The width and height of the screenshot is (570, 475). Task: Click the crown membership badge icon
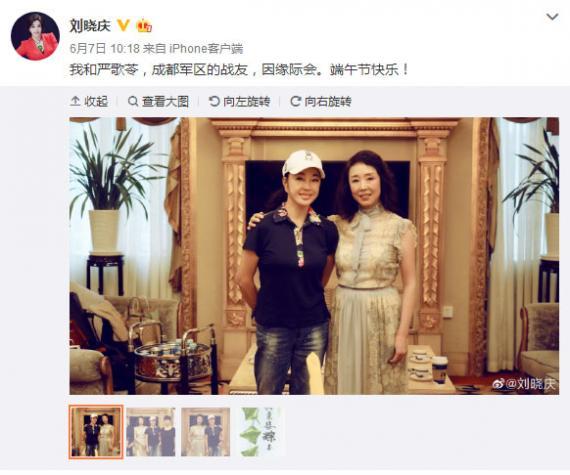144,25
